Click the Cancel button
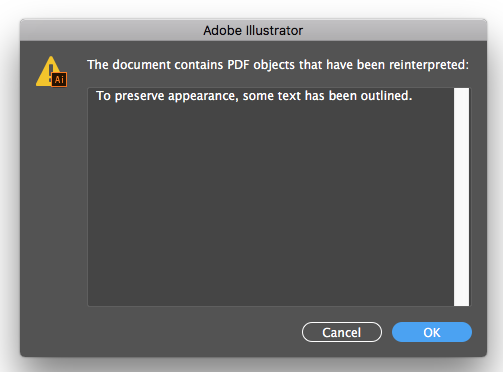The width and height of the screenshot is (503, 372). coord(342,332)
